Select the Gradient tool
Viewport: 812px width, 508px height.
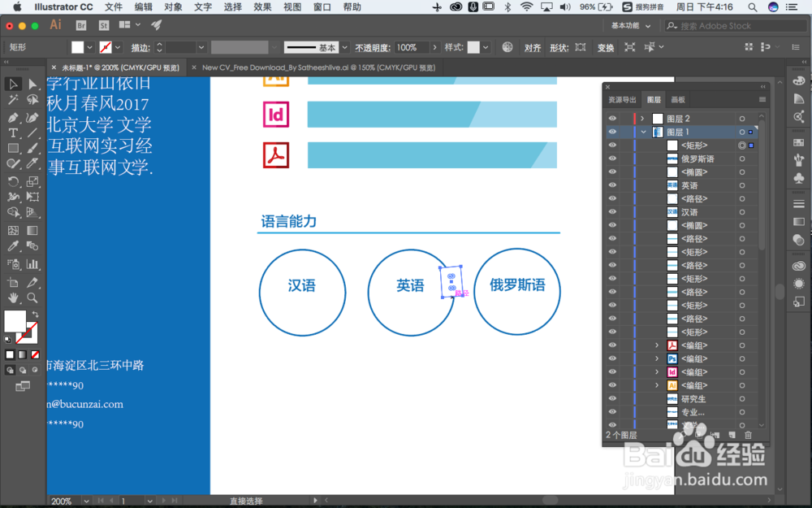32,231
